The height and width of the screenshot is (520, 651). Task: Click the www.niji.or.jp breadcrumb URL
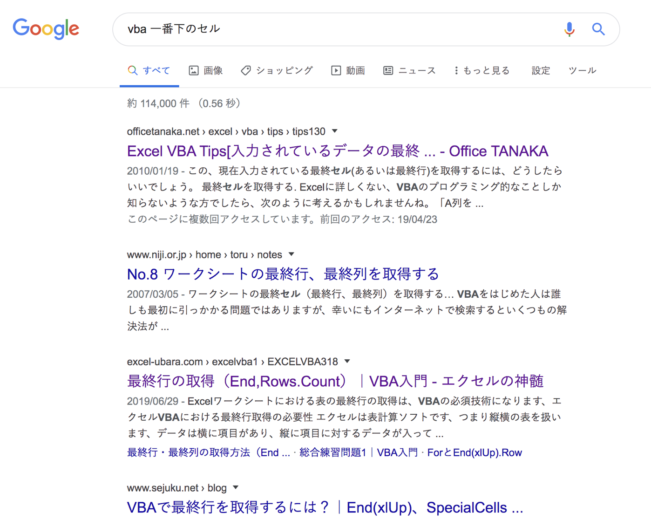(205, 255)
